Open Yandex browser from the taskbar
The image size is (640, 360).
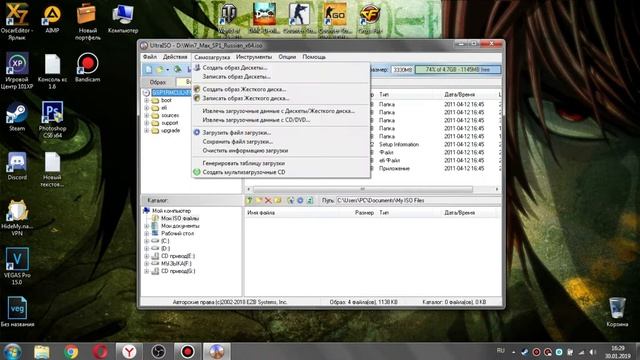[129, 351]
